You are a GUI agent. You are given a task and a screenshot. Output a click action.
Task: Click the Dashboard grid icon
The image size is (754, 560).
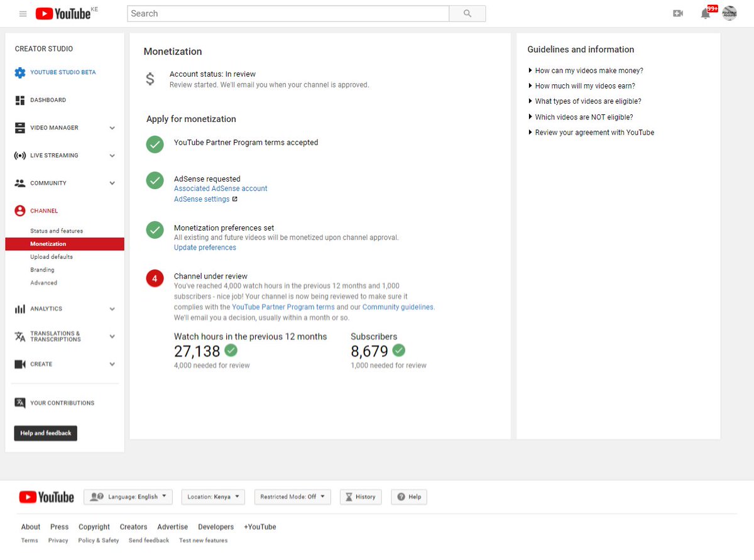[x=20, y=100]
